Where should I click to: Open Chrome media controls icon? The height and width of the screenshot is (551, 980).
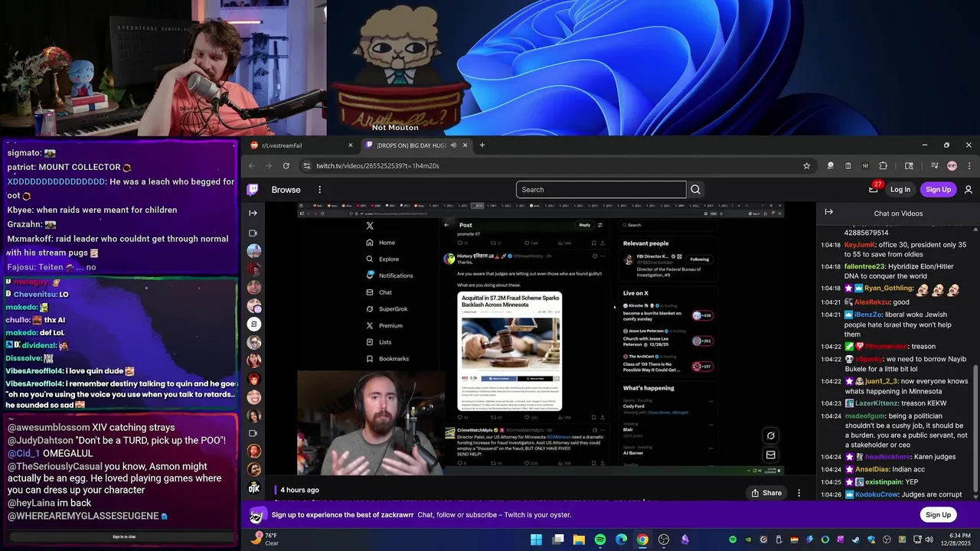(x=934, y=165)
